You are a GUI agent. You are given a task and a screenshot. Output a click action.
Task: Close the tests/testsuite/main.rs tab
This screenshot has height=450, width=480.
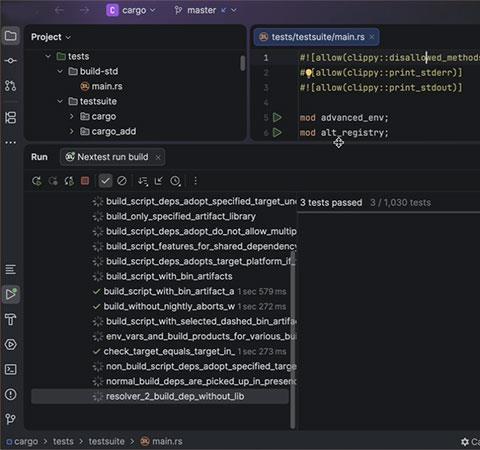[x=372, y=37]
